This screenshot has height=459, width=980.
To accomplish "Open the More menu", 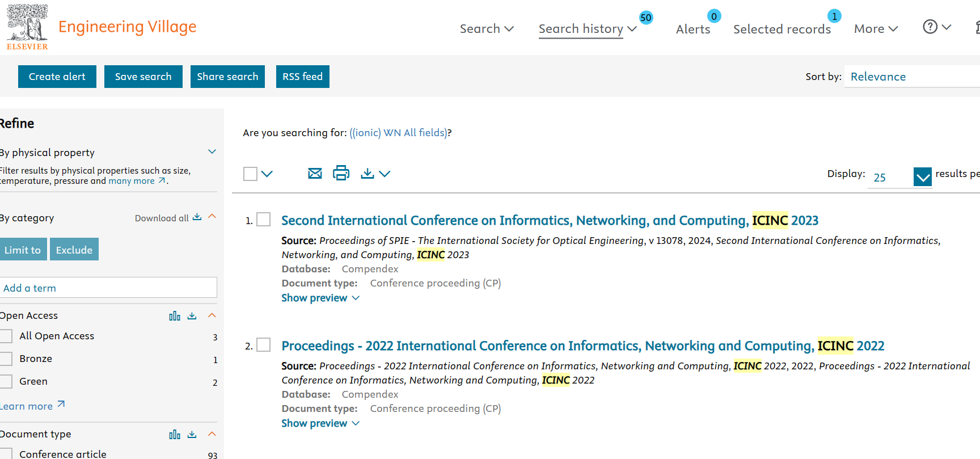I will [x=876, y=29].
